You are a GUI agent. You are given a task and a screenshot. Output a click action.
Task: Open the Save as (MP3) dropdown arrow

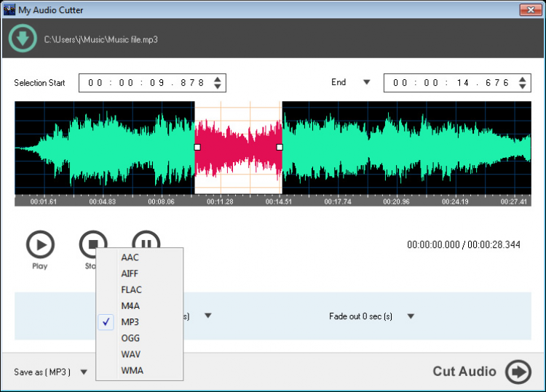[x=84, y=372]
